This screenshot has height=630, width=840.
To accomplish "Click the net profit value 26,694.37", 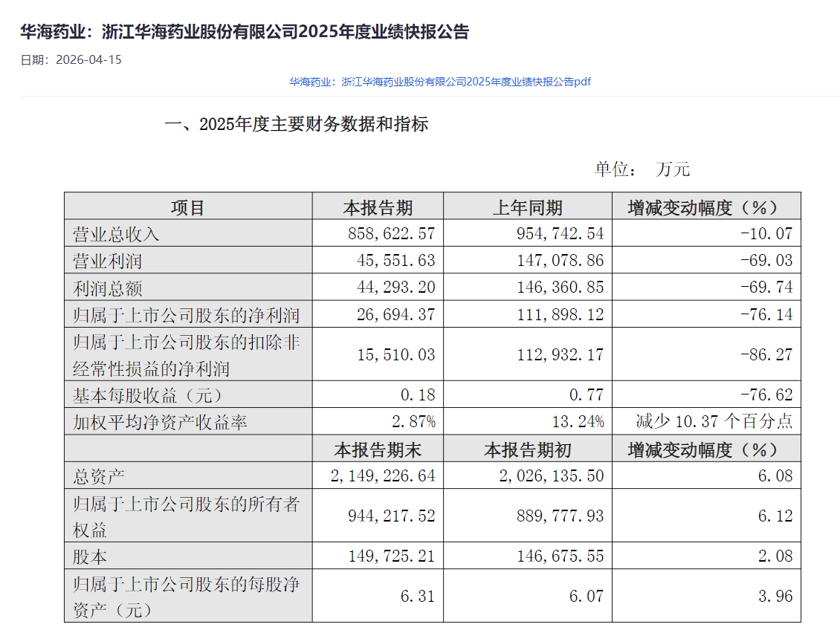I will (391, 314).
